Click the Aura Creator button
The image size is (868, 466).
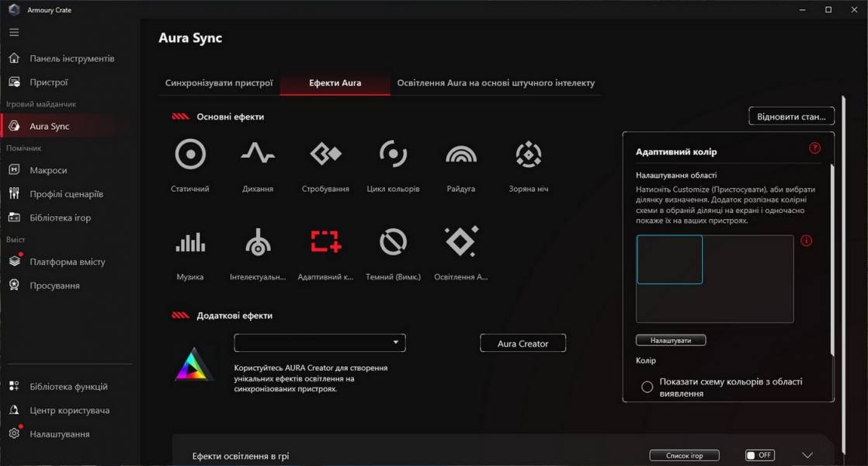pos(523,343)
